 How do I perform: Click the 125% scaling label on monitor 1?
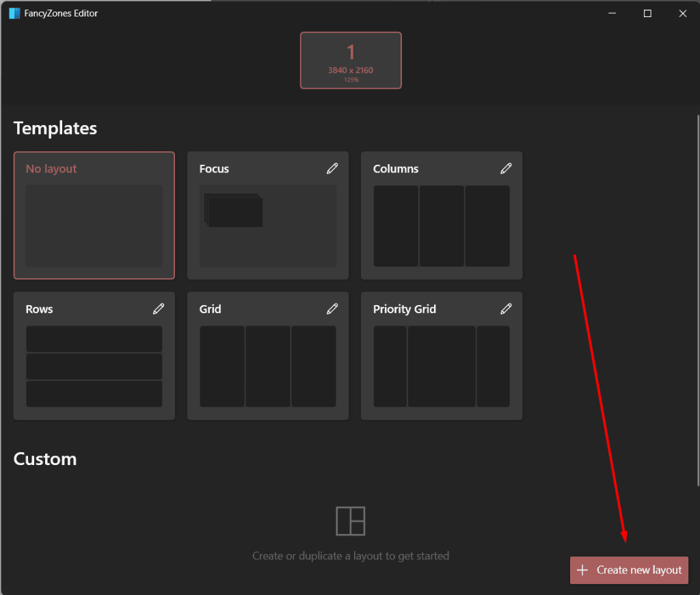[x=351, y=79]
